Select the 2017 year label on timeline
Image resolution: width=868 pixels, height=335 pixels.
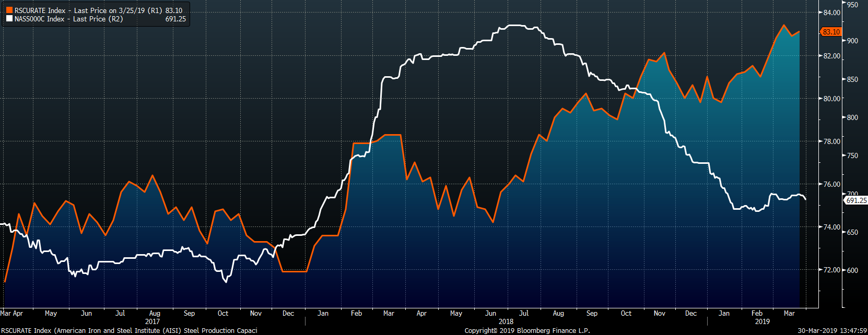coord(153,321)
